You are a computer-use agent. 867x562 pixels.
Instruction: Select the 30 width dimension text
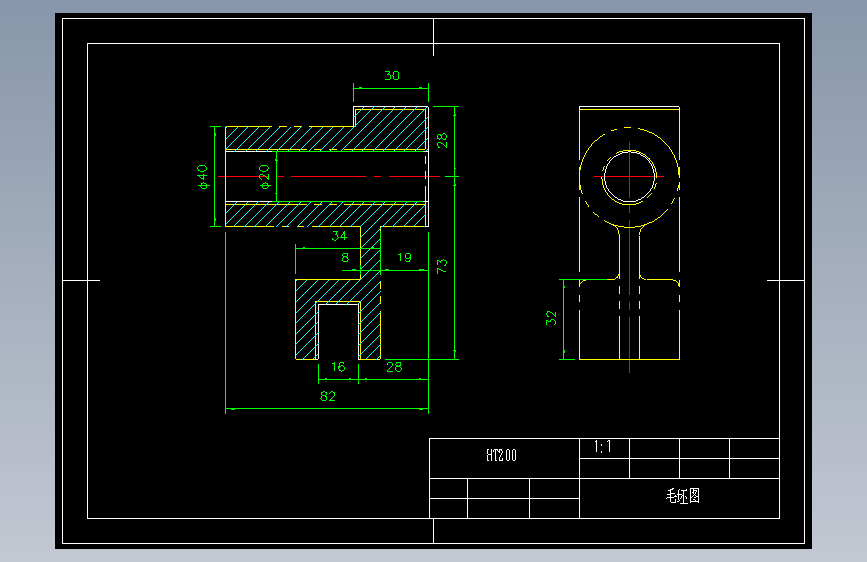point(391,75)
